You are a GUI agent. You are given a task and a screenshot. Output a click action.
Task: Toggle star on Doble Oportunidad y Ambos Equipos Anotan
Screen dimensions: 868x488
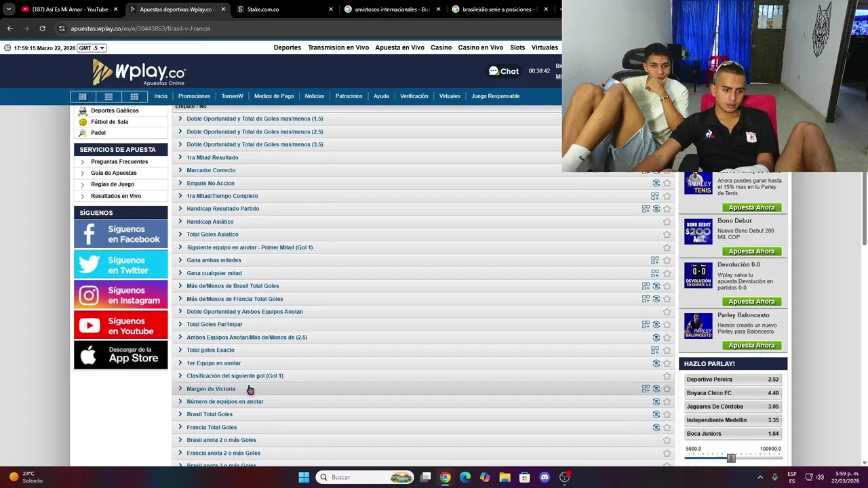pos(667,312)
